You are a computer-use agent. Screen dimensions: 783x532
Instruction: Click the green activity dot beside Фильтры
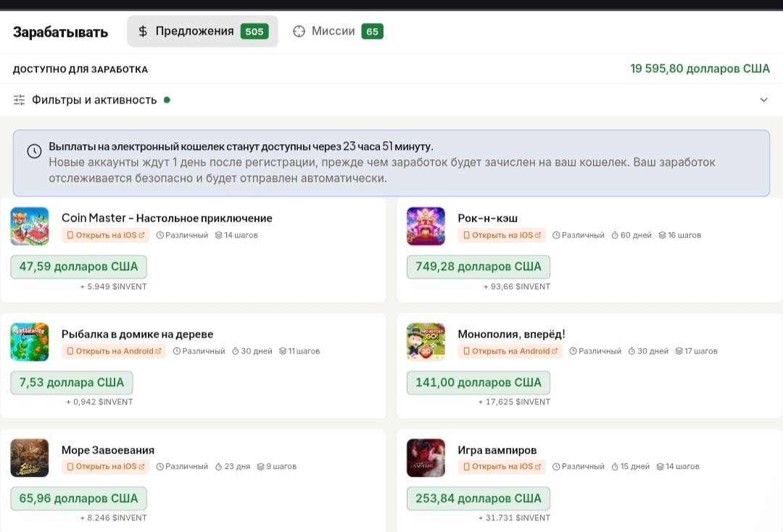pos(167,100)
